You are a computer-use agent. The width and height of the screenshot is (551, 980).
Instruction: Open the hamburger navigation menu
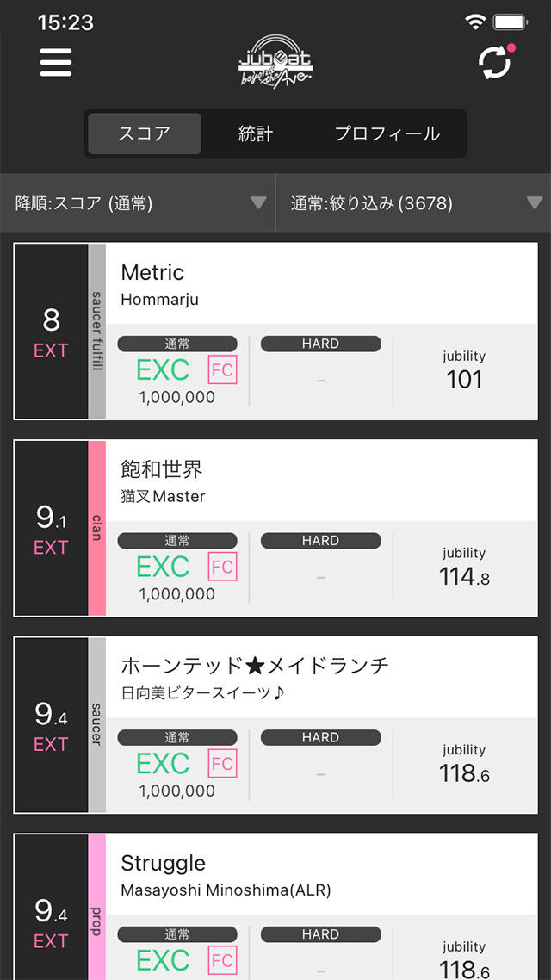(x=55, y=63)
